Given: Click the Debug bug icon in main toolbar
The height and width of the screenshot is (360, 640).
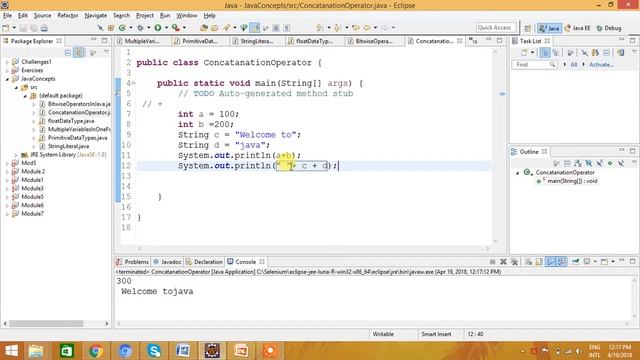Looking at the screenshot, I should (140, 28).
